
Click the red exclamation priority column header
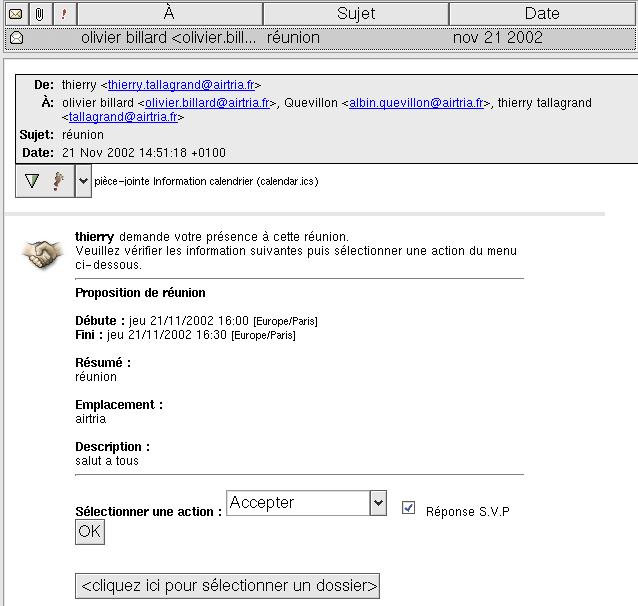63,14
